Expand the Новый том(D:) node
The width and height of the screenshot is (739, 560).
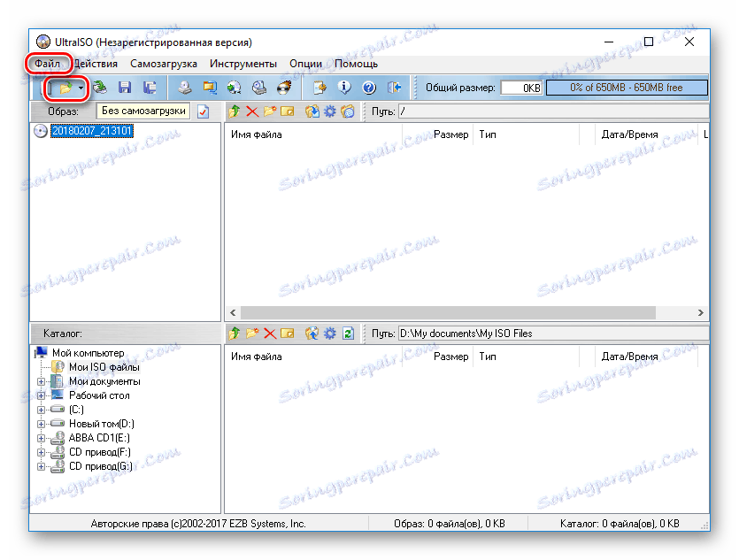pos(41,425)
